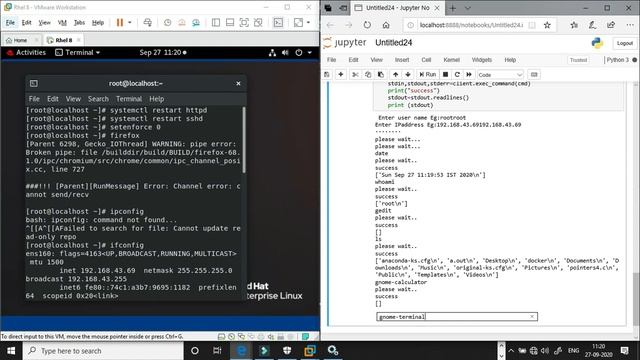The width and height of the screenshot is (640, 360).
Task: Insert cell below with plus icon
Action: coord(340,74)
